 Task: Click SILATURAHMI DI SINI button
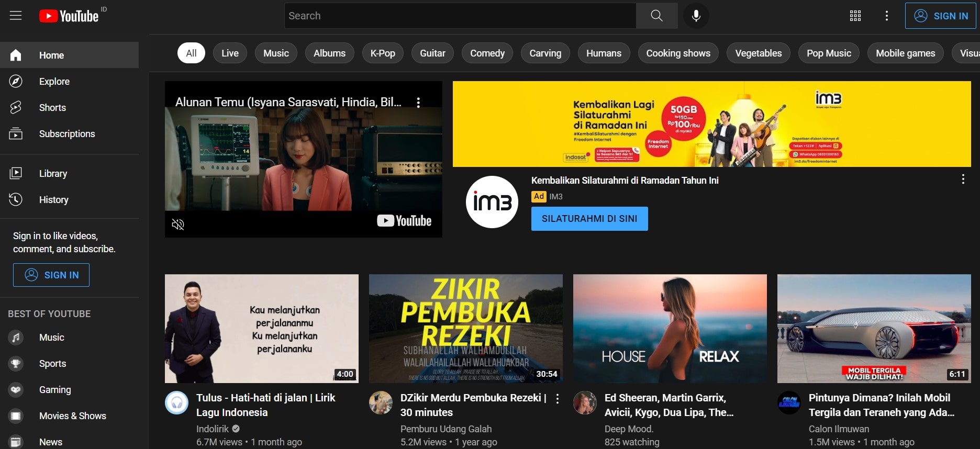pos(589,219)
